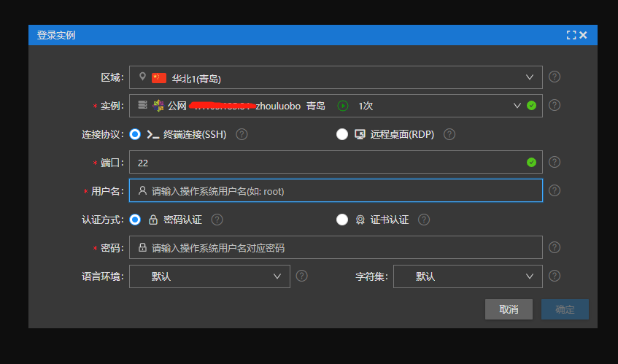Select the 证书认证 radio button

[342, 220]
